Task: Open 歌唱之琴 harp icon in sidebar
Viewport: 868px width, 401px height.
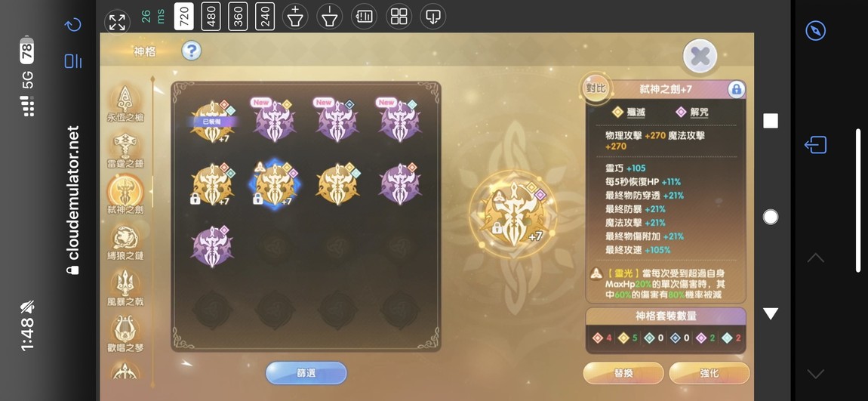Action: point(125,329)
